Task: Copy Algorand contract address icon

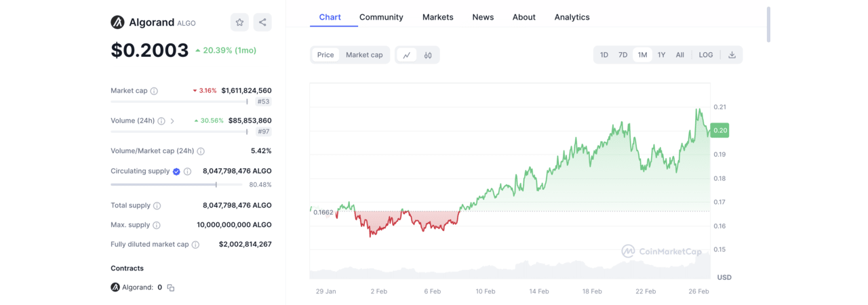Action: click(x=171, y=287)
